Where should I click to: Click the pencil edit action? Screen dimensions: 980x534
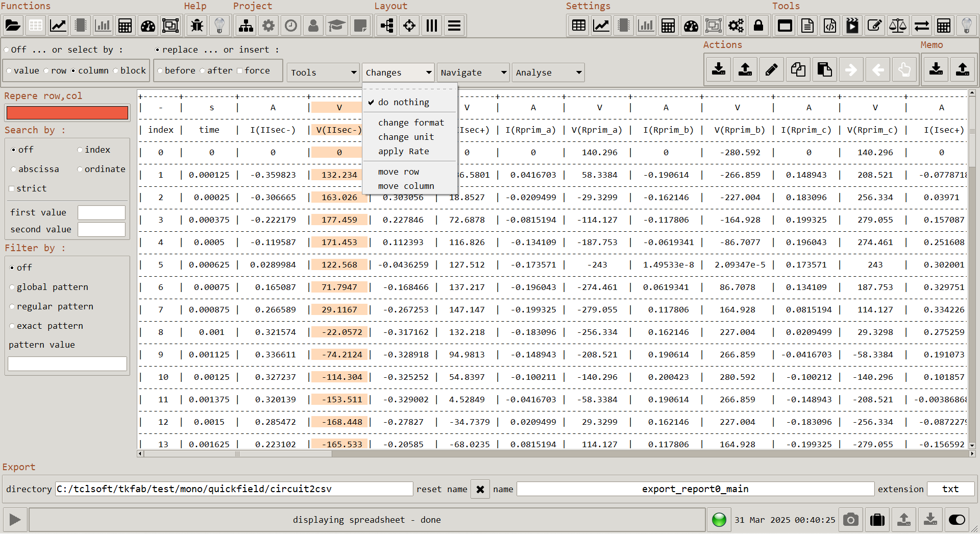pos(772,69)
